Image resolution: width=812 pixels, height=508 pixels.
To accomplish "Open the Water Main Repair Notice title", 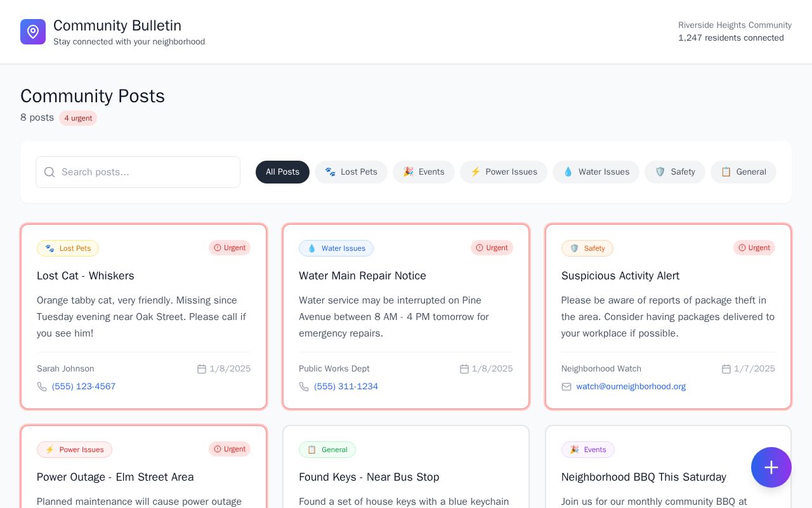I will (x=362, y=276).
